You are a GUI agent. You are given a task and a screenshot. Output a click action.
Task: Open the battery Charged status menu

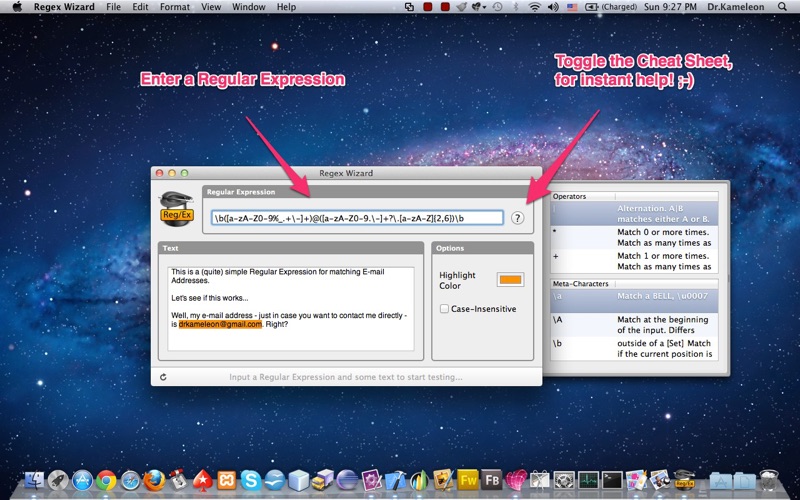(611, 7)
